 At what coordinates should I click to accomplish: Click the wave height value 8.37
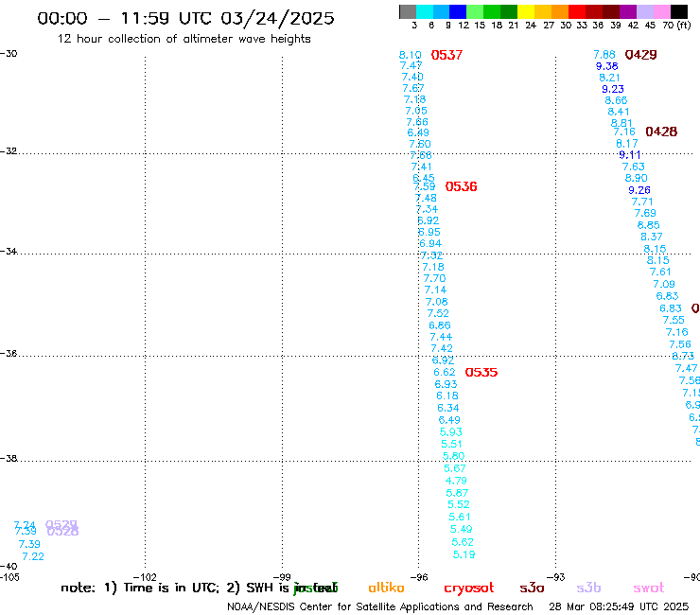[x=652, y=237]
